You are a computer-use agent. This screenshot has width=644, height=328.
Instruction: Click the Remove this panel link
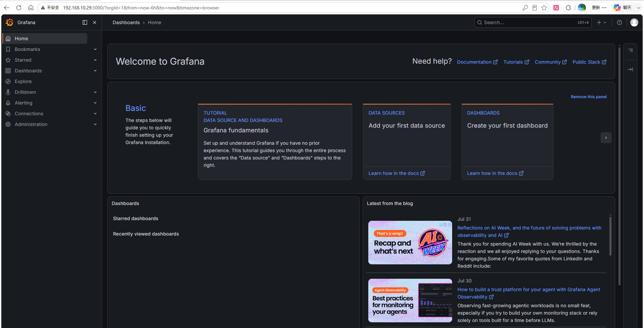point(589,97)
